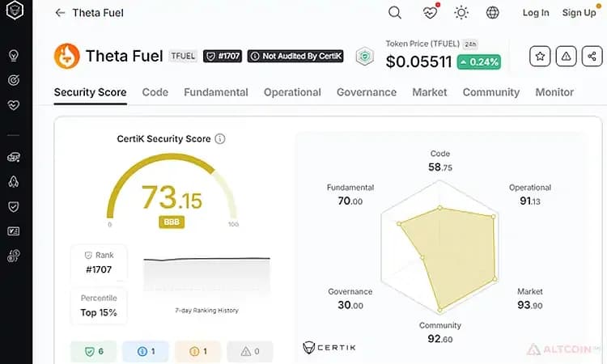Viewport: 607px width, 364px height.
Task: Click the green shield badge showing 6
Action: 94,351
